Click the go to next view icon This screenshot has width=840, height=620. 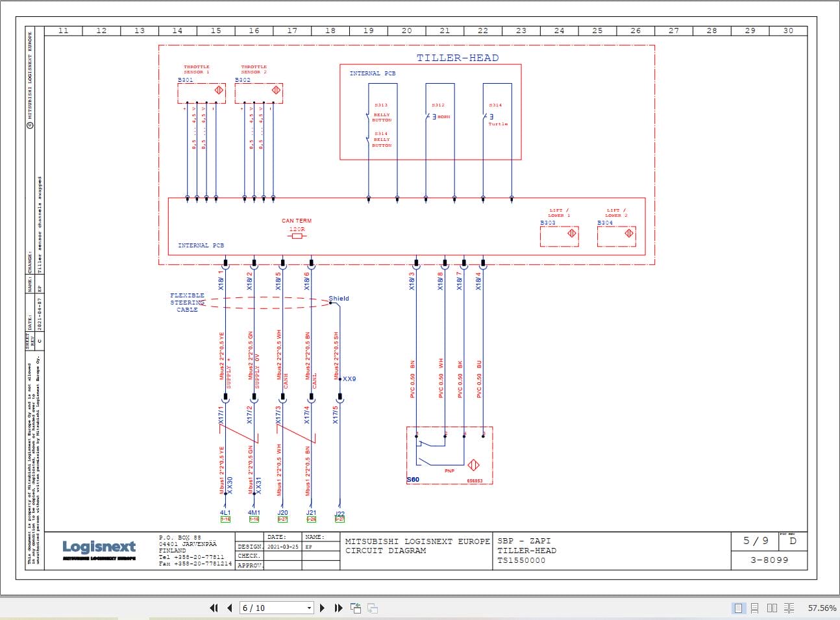tap(373, 608)
